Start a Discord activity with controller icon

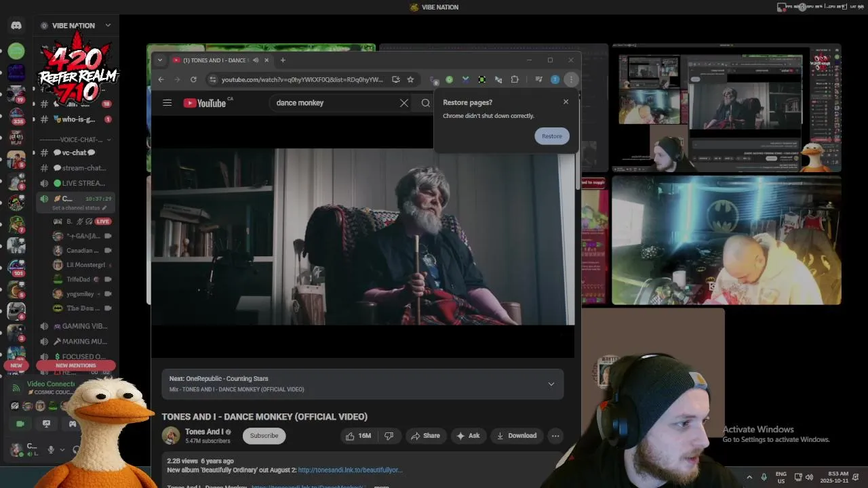tap(73, 424)
